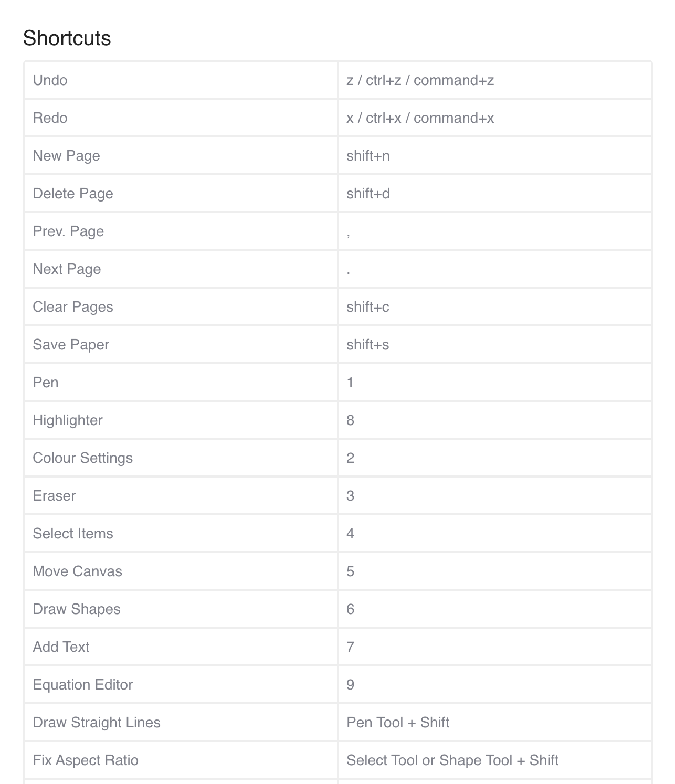
Task: Click the Eraser row label
Action: pyautogui.click(x=54, y=496)
